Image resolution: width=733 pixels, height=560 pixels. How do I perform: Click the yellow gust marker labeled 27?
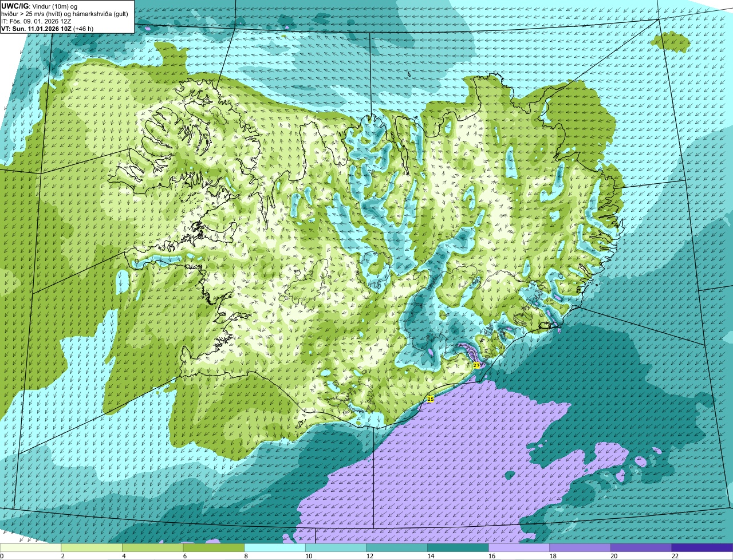pos(476,365)
